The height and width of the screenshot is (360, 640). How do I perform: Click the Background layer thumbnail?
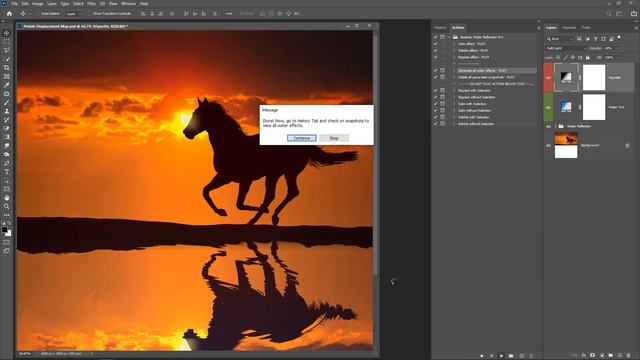(566, 145)
